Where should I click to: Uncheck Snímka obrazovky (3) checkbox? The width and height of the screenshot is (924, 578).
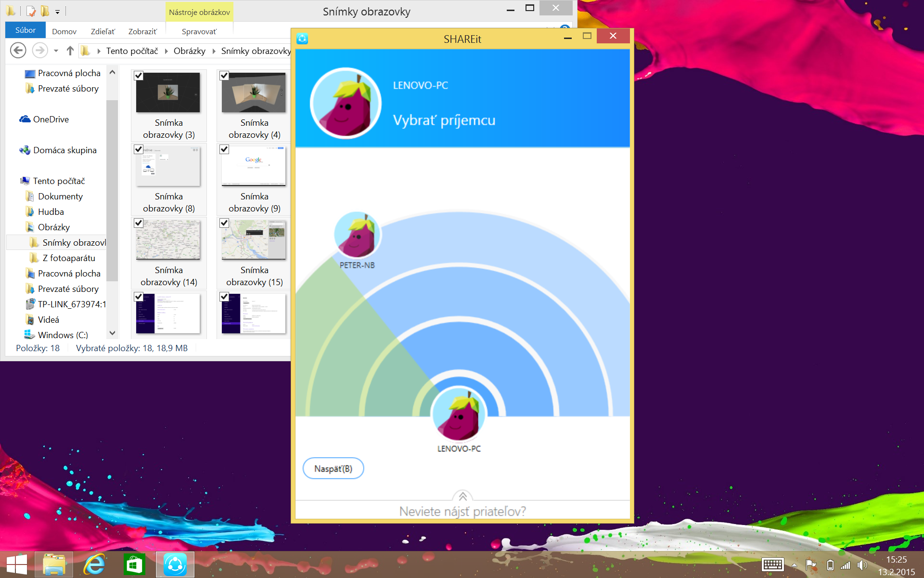[x=139, y=76]
